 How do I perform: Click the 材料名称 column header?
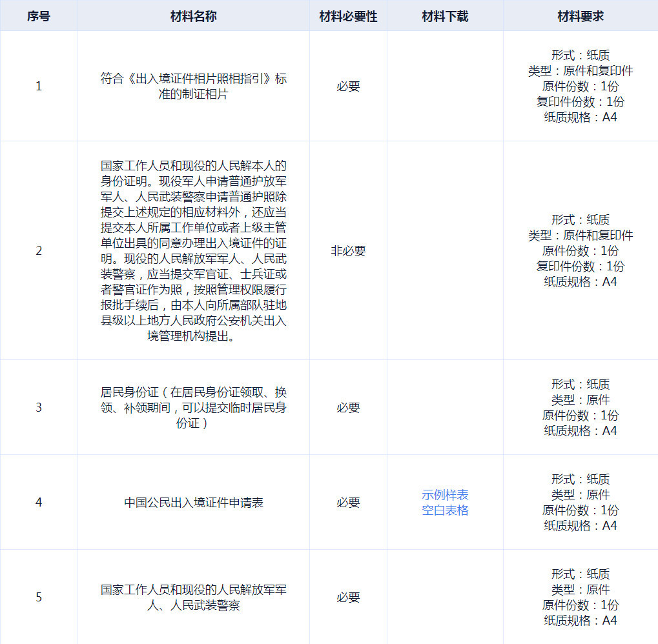pos(193,16)
